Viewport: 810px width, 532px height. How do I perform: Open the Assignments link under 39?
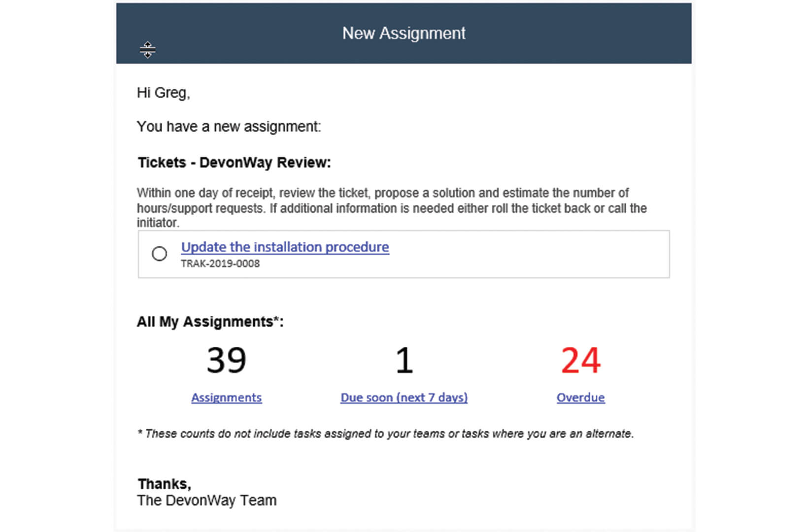coord(227,398)
